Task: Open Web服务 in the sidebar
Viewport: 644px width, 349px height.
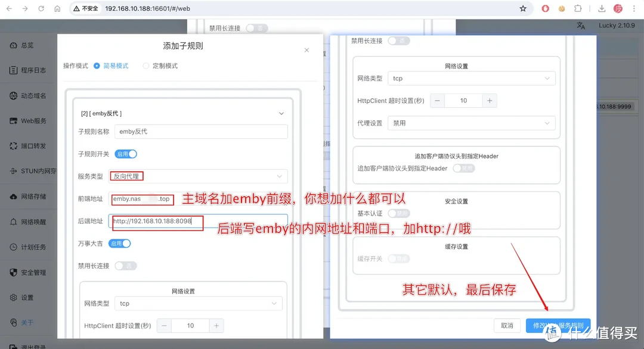Action: [28, 121]
